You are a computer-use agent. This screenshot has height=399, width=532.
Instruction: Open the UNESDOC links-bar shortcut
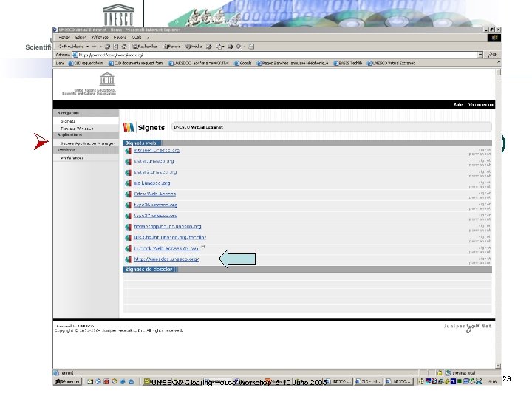[199, 63]
